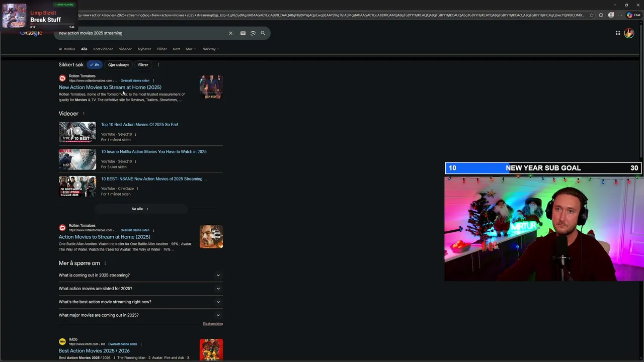Viewport: 644px width, 362px height.
Task: Open more options next to Sikkert søk filters
Action: click(x=158, y=65)
